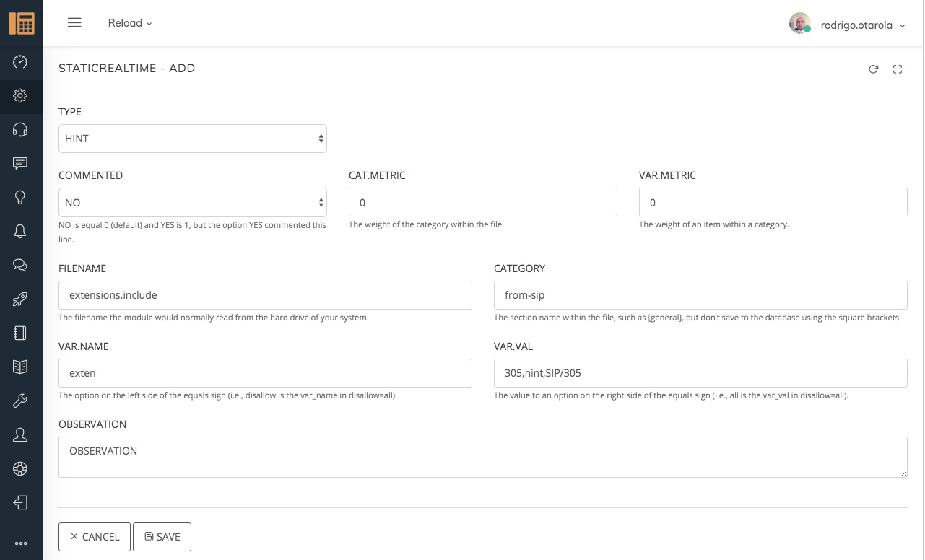925x560 pixels.
Task: Open the headset icon in sidebar
Action: point(20,129)
